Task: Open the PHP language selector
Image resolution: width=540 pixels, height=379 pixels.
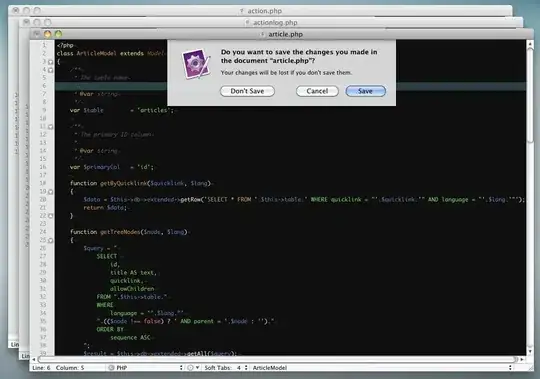Action: [x=146, y=368]
